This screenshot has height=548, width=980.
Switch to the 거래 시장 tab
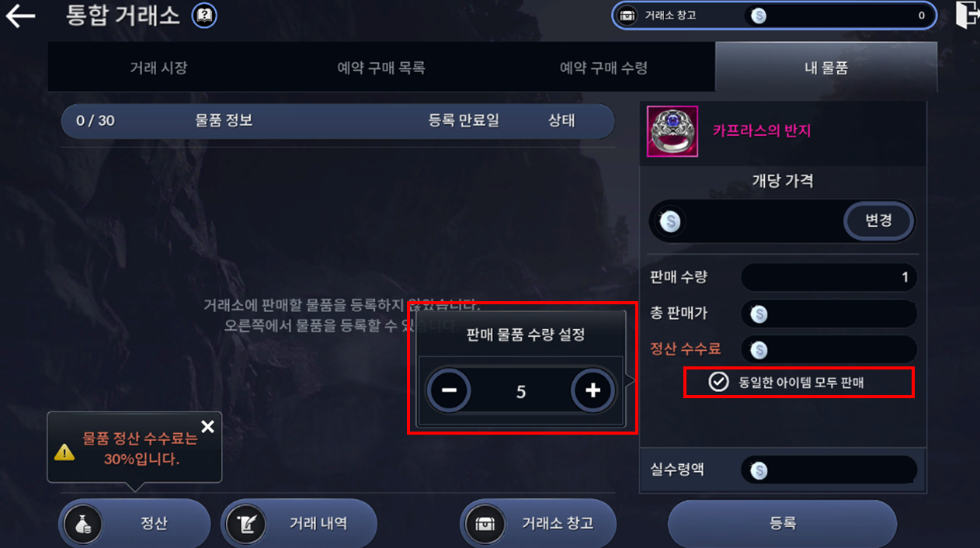158,68
